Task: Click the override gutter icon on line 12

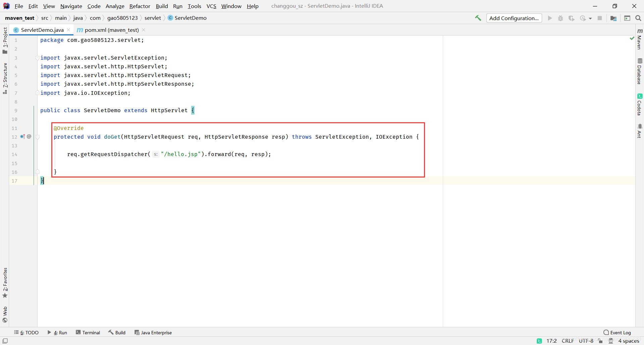Action: click(x=22, y=137)
